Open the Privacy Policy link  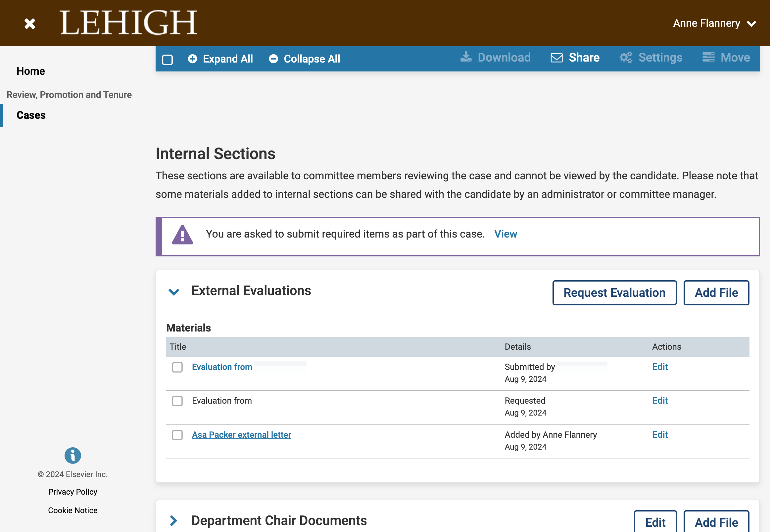pos(73,492)
